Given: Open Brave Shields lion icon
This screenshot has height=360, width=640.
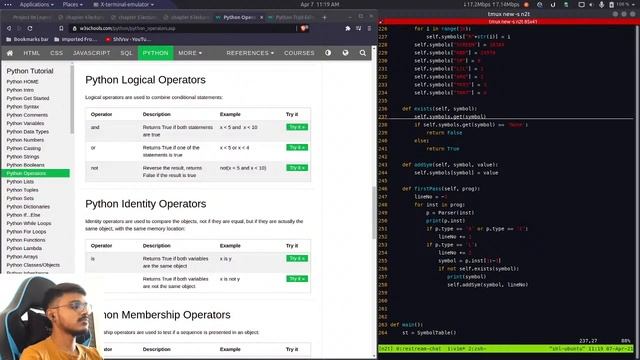Looking at the screenshot, I should click(304, 28).
